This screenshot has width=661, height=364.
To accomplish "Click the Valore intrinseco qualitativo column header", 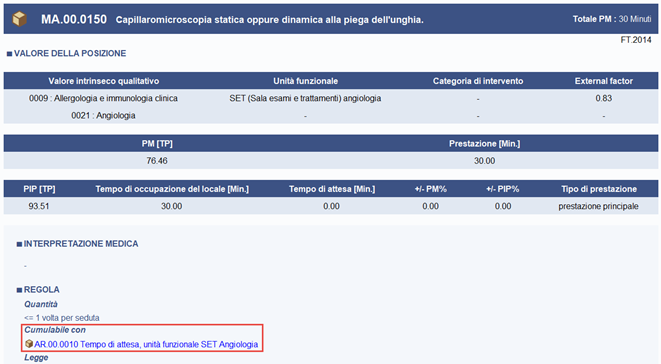I will (103, 81).
